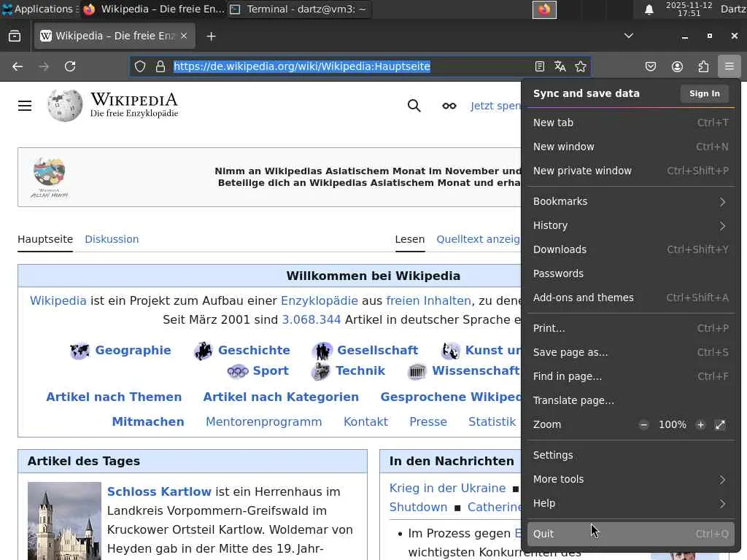The width and height of the screenshot is (747, 560).
Task: Expand the History submenu
Action: (x=631, y=226)
